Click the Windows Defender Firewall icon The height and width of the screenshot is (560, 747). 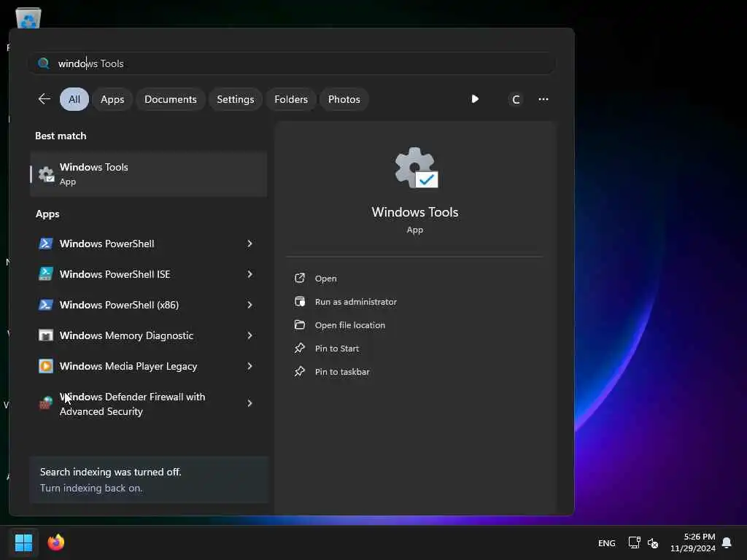(x=46, y=403)
